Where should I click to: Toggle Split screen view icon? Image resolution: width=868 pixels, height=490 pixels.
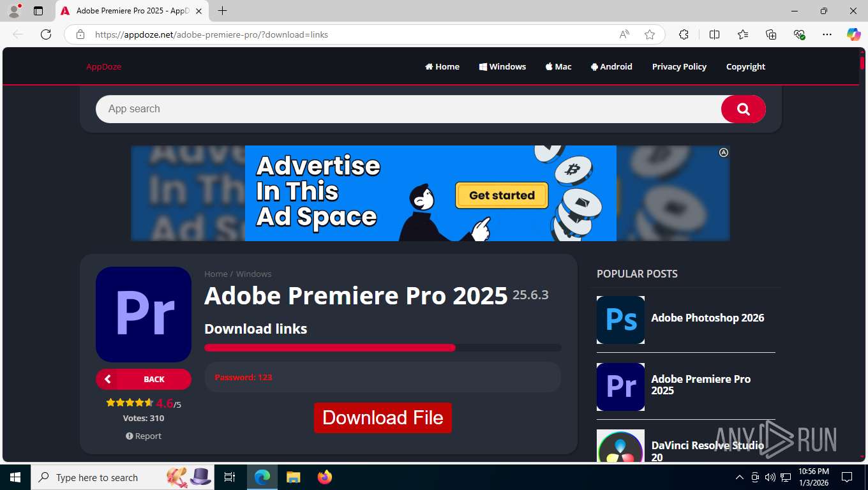(714, 34)
